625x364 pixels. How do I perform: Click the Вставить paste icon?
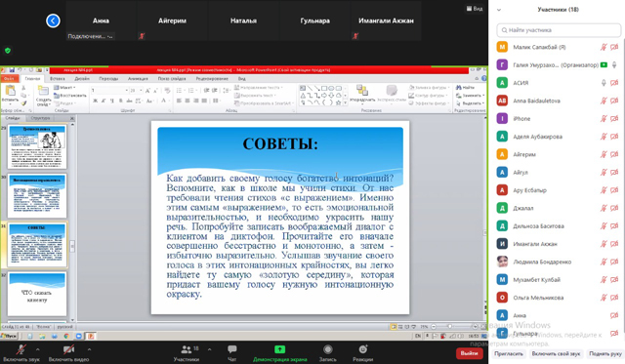click(10, 91)
